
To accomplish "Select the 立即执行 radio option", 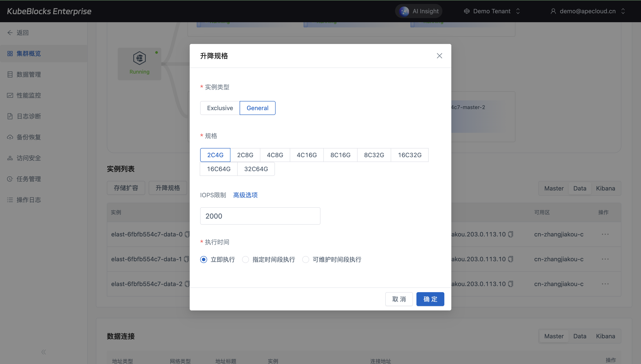I will pos(204,260).
